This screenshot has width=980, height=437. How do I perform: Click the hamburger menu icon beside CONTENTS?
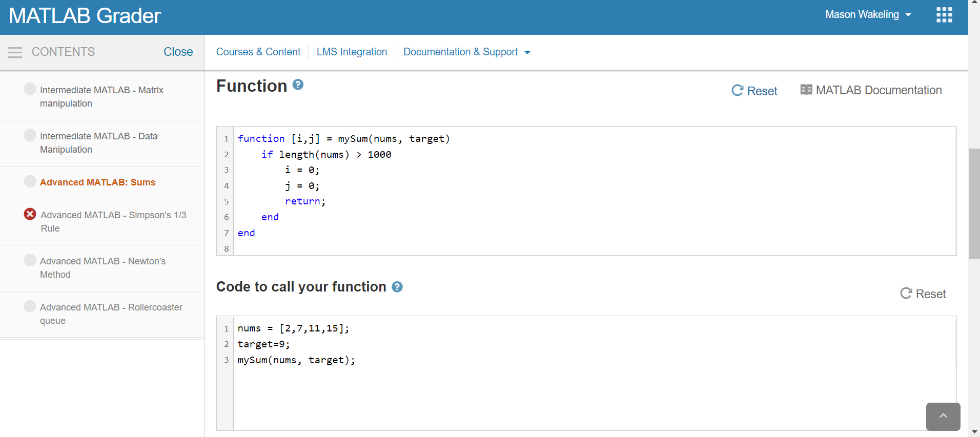pos(15,52)
